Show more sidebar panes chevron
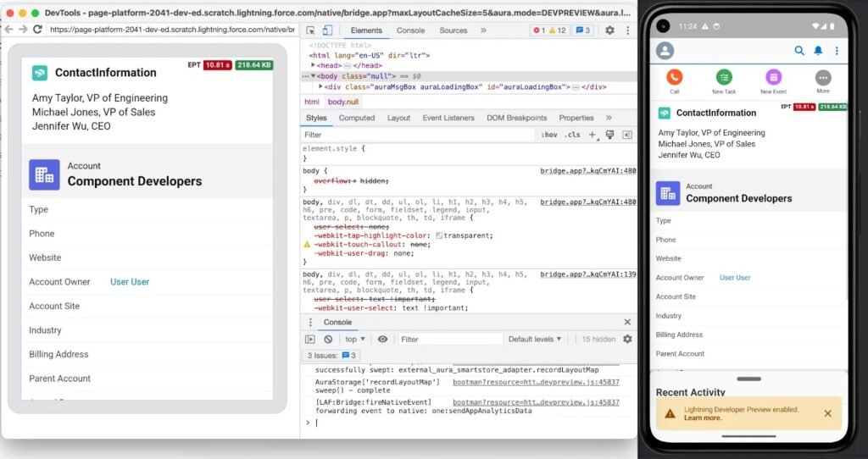This screenshot has width=868, height=459. click(609, 118)
